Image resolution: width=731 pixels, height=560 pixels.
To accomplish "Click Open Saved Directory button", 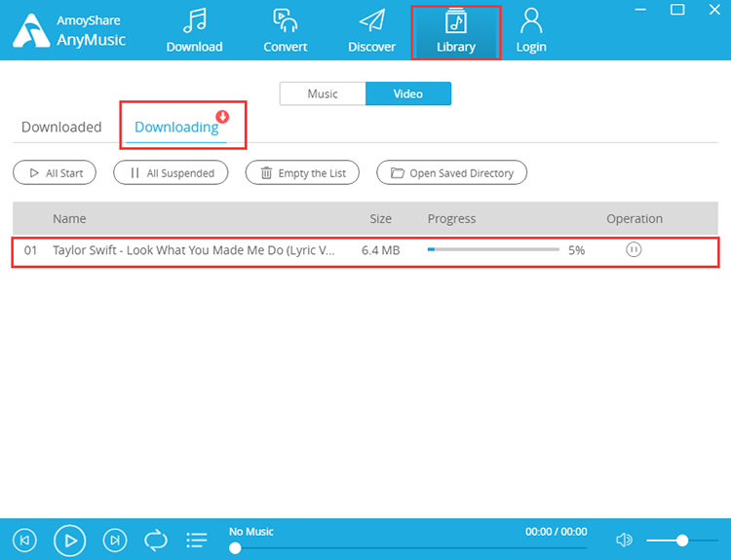I will (x=451, y=172).
